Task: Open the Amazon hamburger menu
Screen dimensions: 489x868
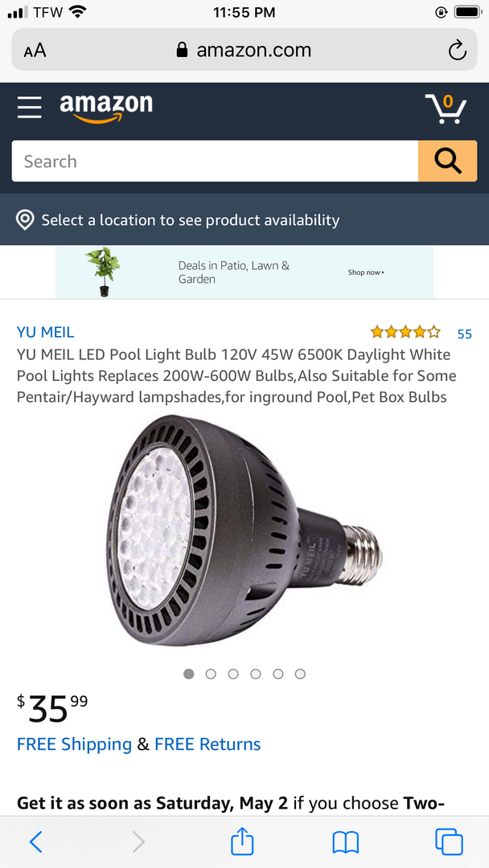Action: 29,107
